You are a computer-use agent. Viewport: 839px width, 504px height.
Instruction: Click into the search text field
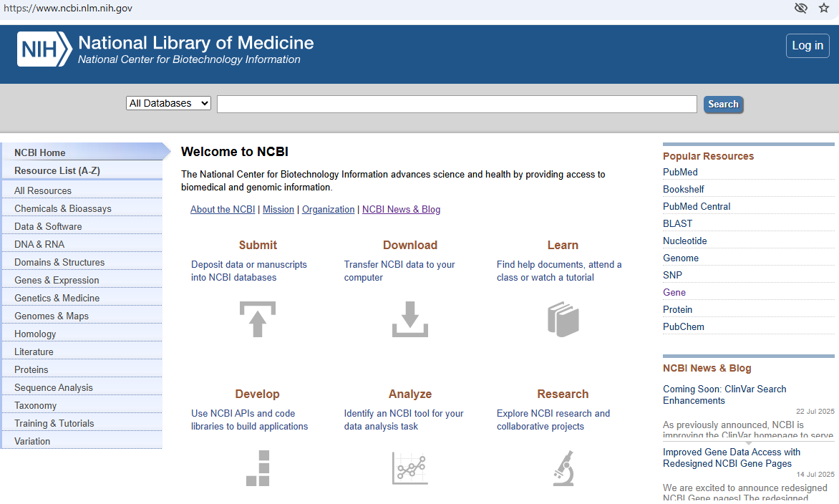tap(457, 104)
